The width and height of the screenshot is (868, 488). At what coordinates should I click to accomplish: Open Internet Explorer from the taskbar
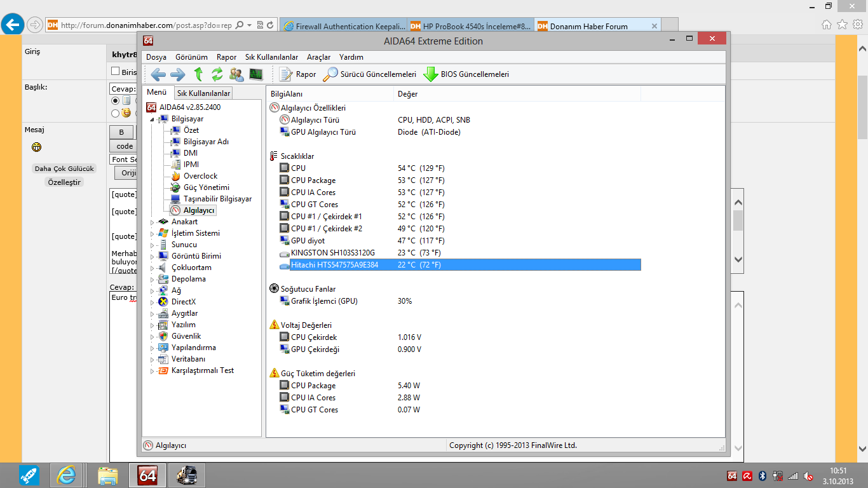[66, 475]
